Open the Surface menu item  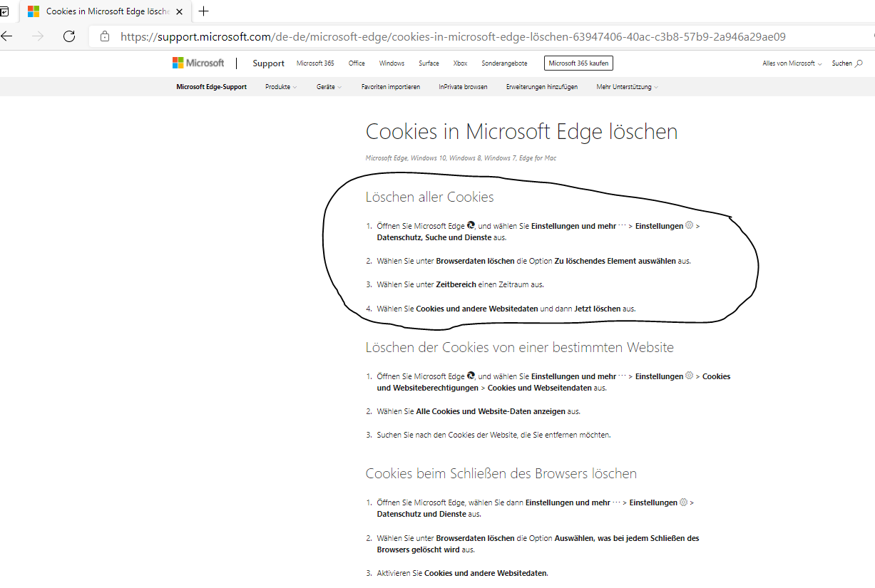click(429, 63)
